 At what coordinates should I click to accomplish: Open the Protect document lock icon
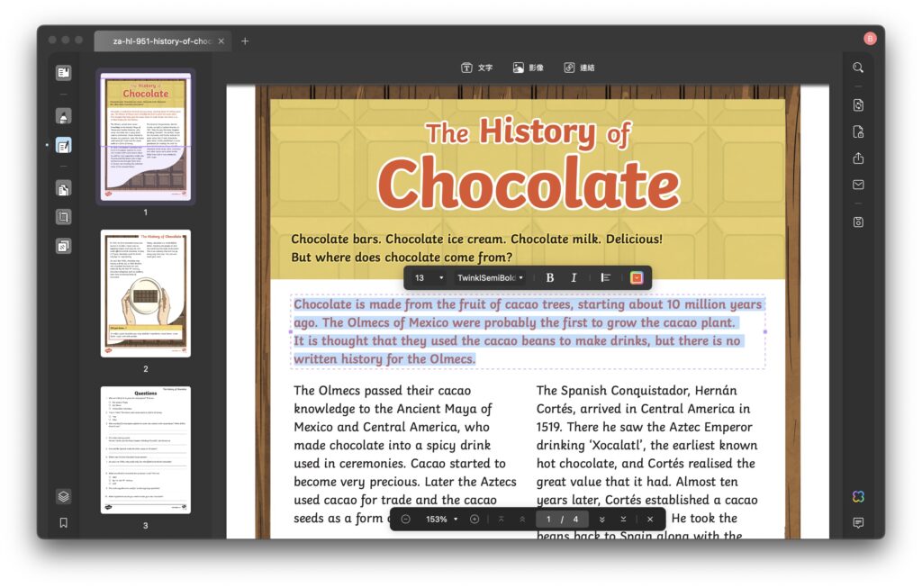click(858, 131)
